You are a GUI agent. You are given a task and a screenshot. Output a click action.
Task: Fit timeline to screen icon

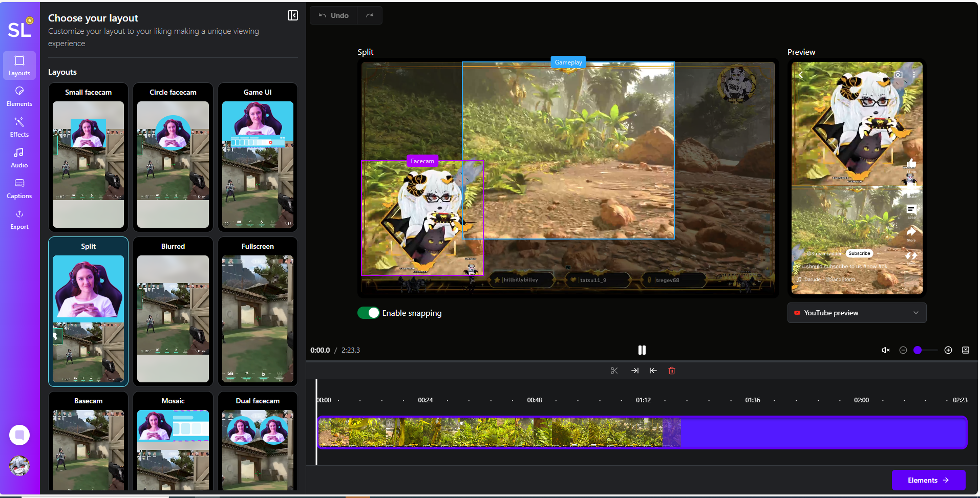966,350
